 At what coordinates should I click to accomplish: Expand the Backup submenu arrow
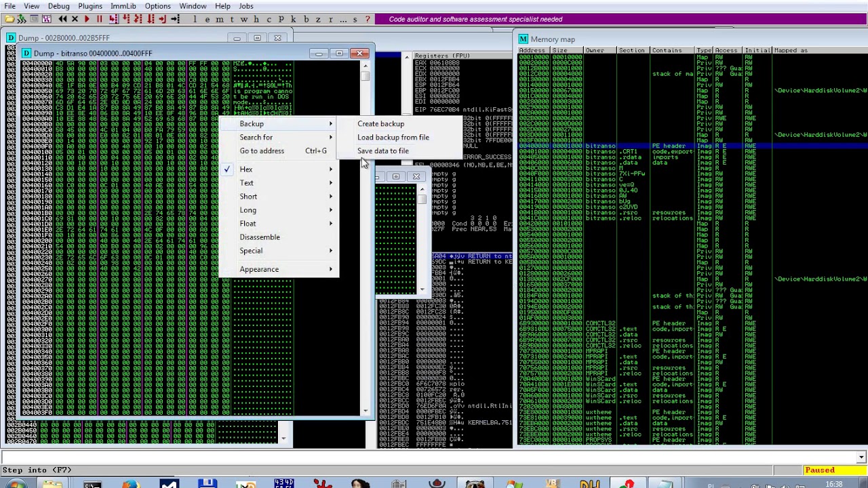point(331,124)
